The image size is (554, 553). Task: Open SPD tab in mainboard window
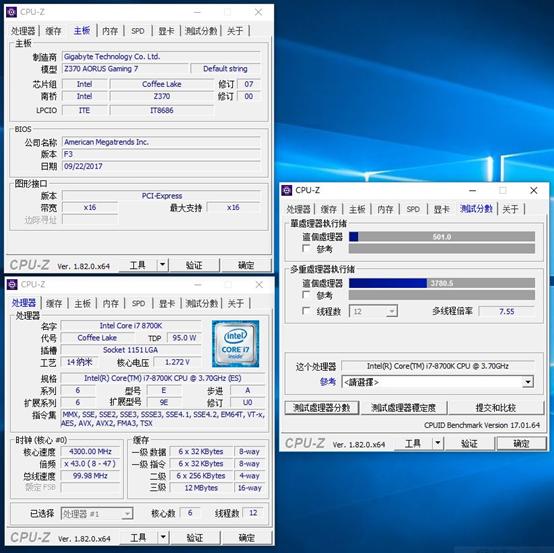pos(138,31)
